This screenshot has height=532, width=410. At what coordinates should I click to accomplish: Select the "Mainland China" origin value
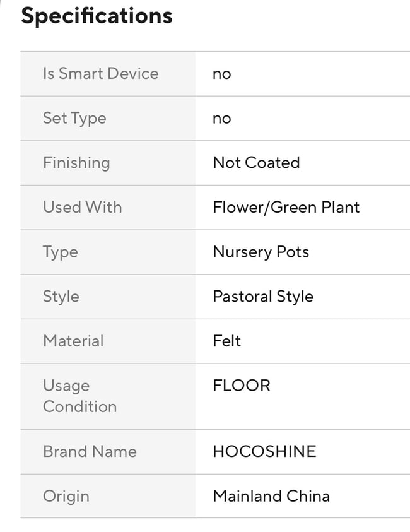(x=271, y=496)
